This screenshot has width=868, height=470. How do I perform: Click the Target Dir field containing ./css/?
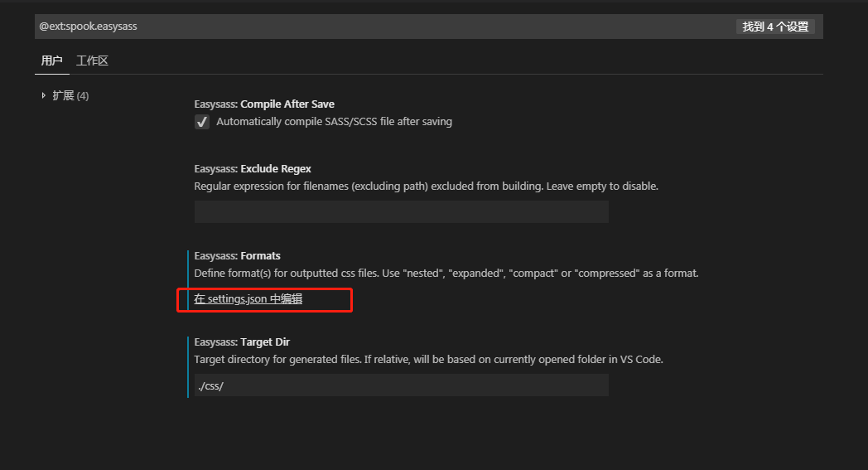[402, 385]
